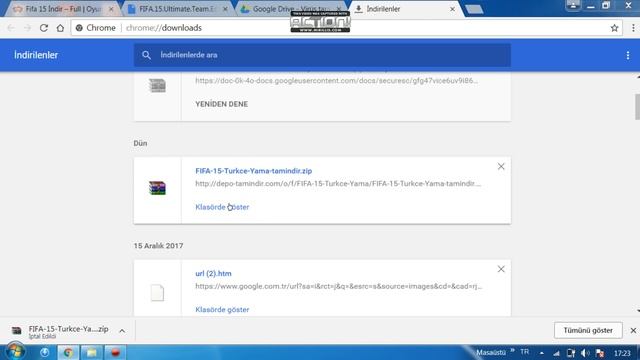Click the googleusercontent.com source URL
This screenshot has height=360, width=640.
[336, 80]
